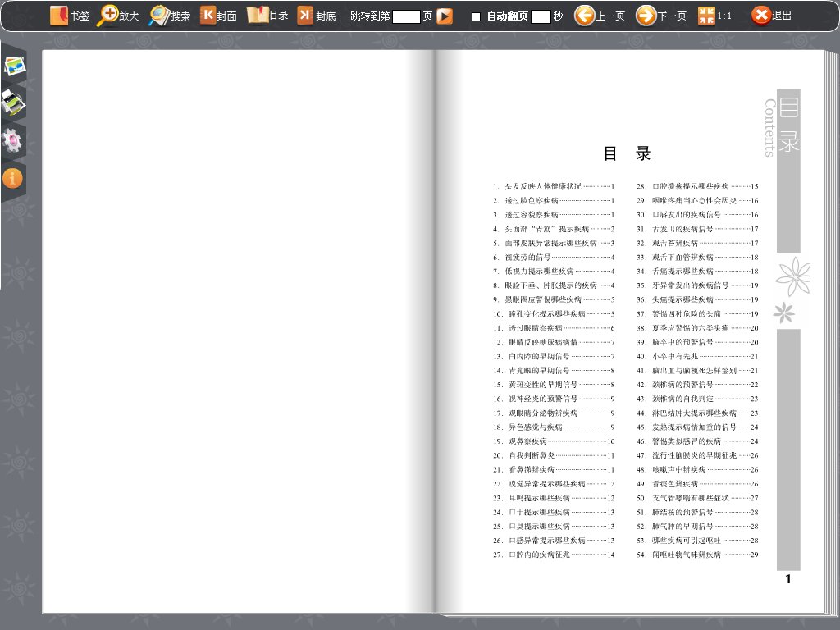Enable the 自动翻页 auto-flip checkbox
Image resolution: width=840 pixels, height=630 pixels.
tap(476, 16)
